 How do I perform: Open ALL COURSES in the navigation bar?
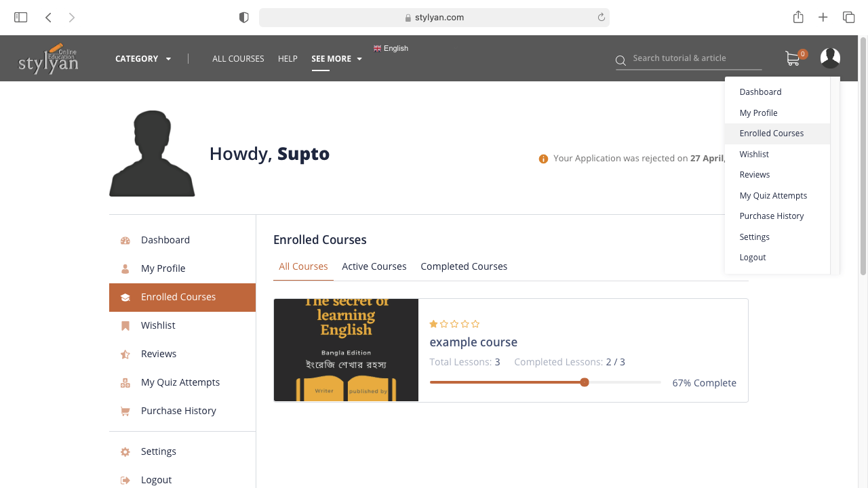click(238, 59)
